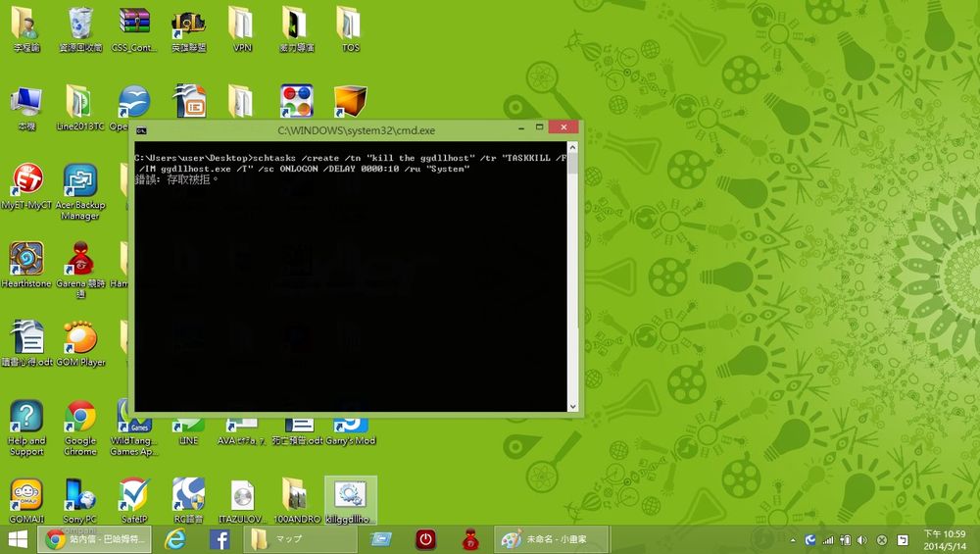
Task: Select the ITAZULOV disc image file
Action: point(242,501)
